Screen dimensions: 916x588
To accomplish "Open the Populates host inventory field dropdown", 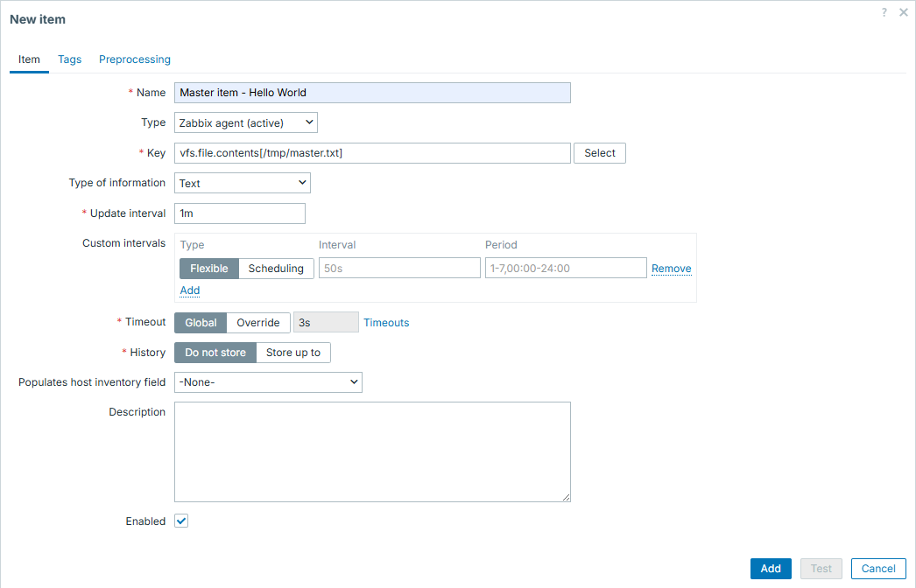I will pyautogui.click(x=268, y=382).
